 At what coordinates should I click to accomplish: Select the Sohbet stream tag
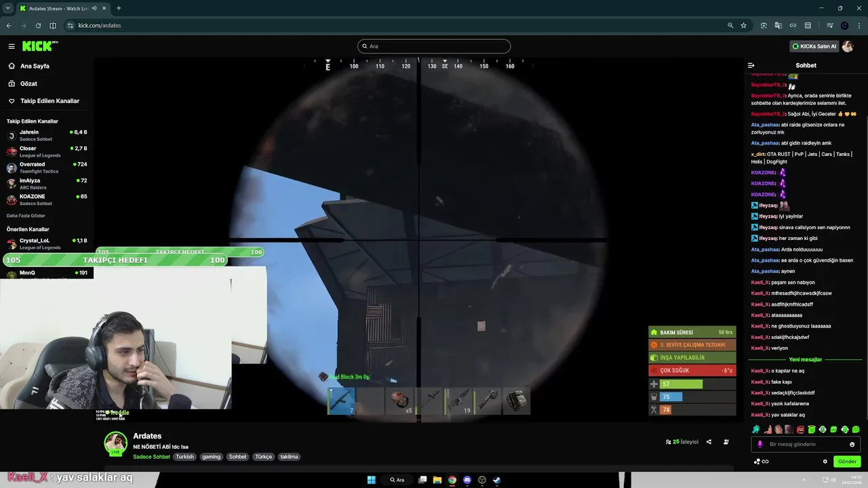(238, 457)
